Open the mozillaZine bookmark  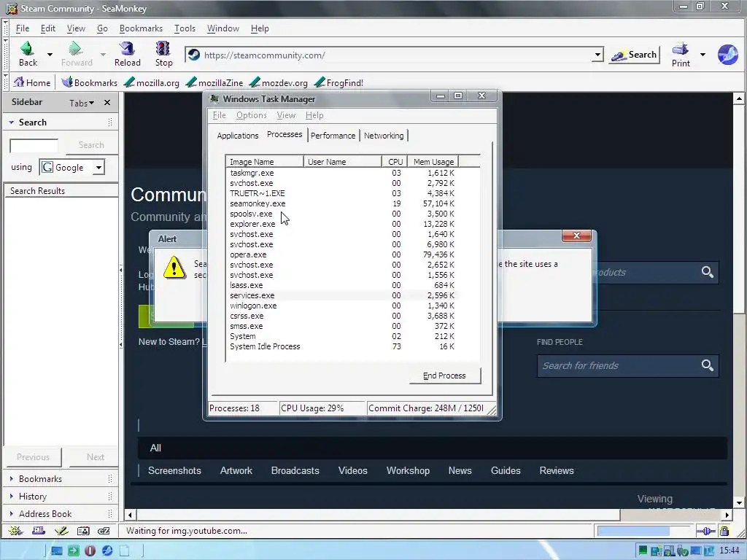point(214,82)
